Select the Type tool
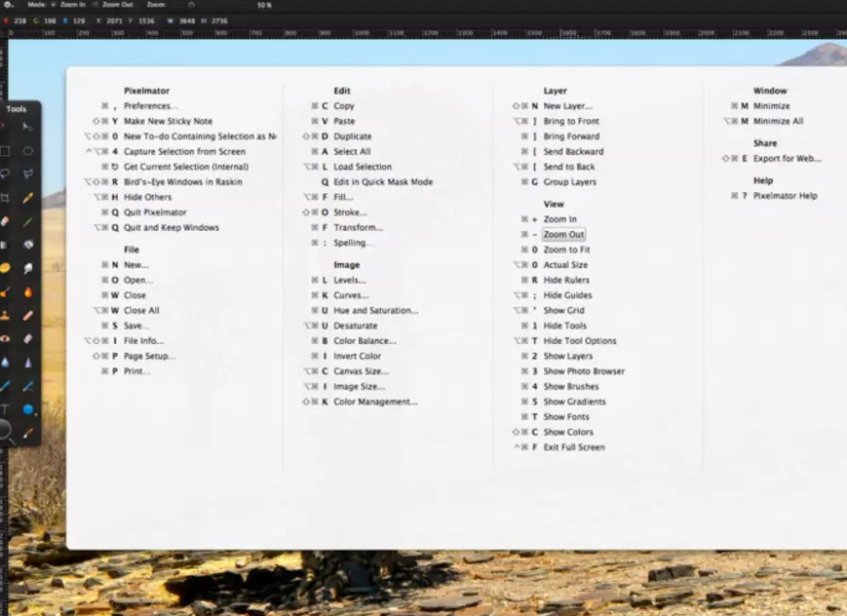This screenshot has height=616, width=847. 5,409
